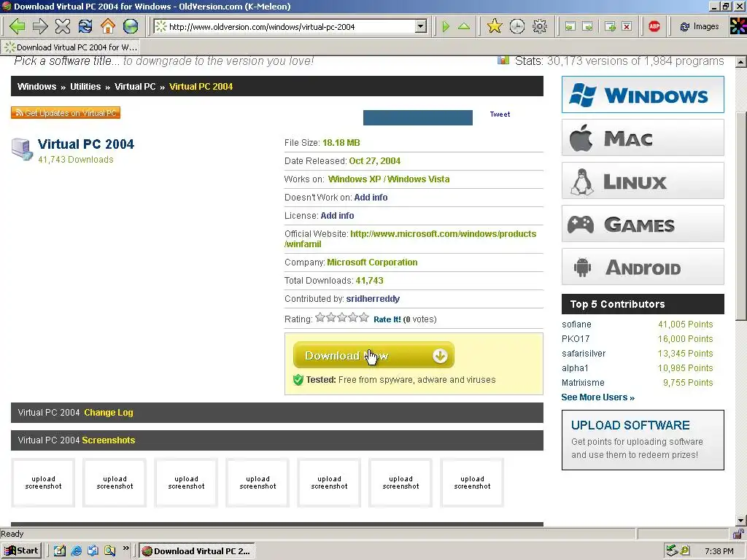The width and height of the screenshot is (747, 560).
Task: Click the vertical scrollbar up arrow
Action: 741,62
